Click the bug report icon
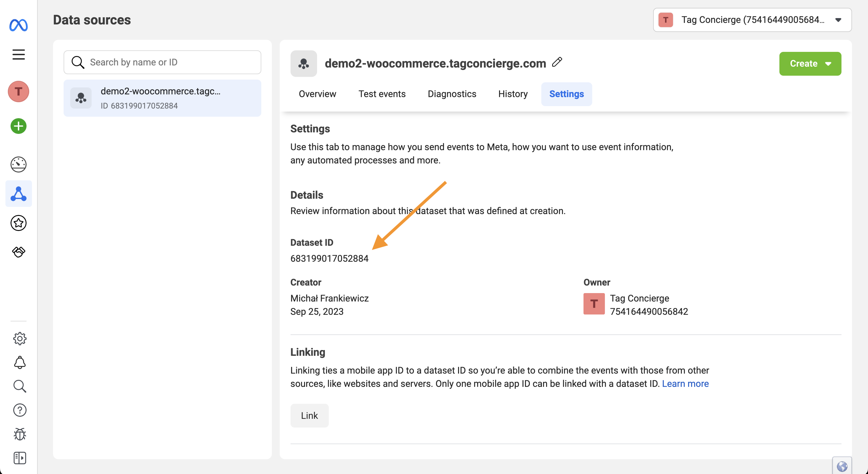Viewport: 868px width, 474px height. 20,434
